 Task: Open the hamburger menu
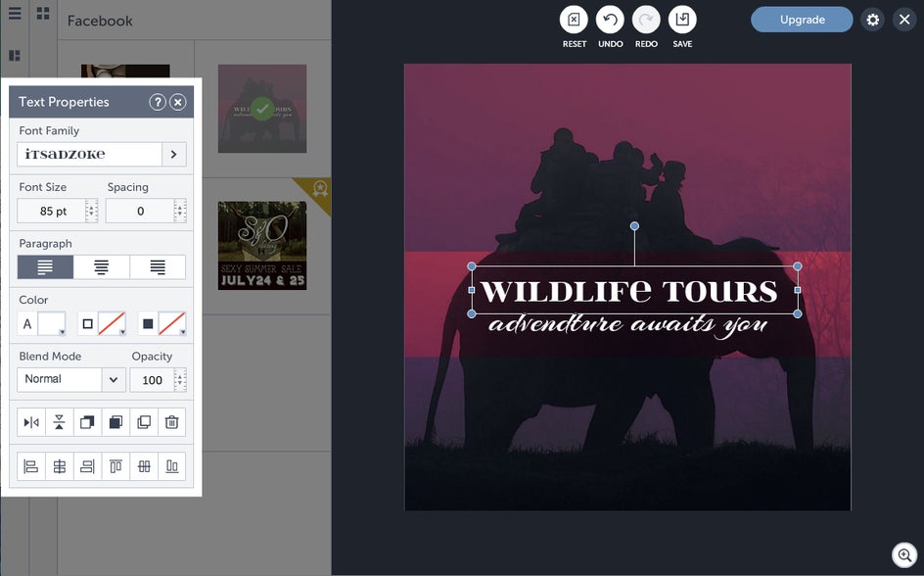tap(15, 13)
